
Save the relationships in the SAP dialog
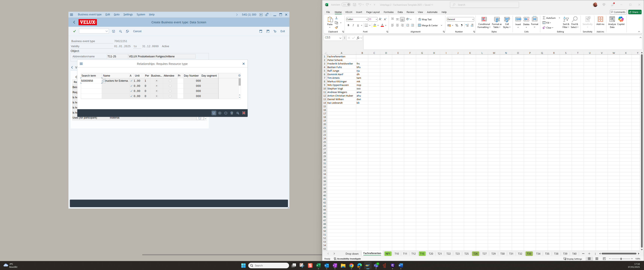click(x=214, y=113)
